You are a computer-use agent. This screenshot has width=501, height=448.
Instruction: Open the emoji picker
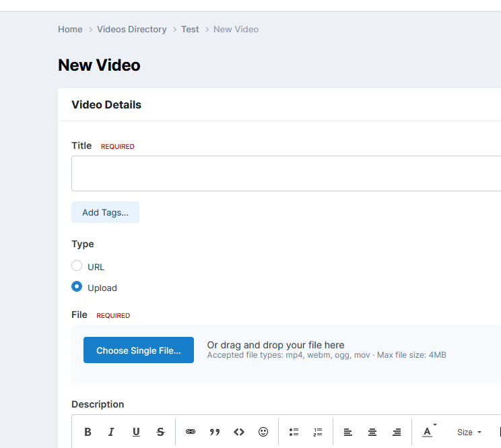click(x=263, y=432)
